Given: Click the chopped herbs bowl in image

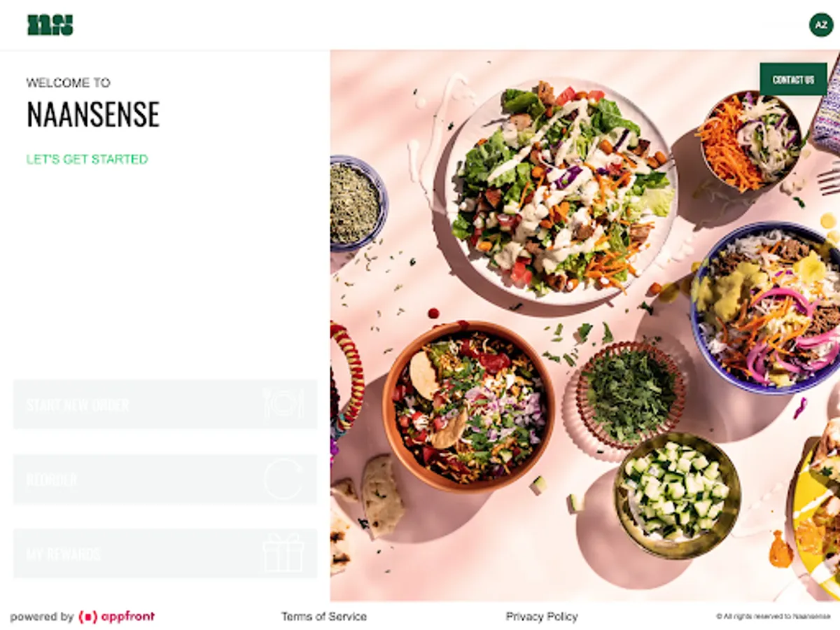Looking at the screenshot, I should (x=631, y=395).
